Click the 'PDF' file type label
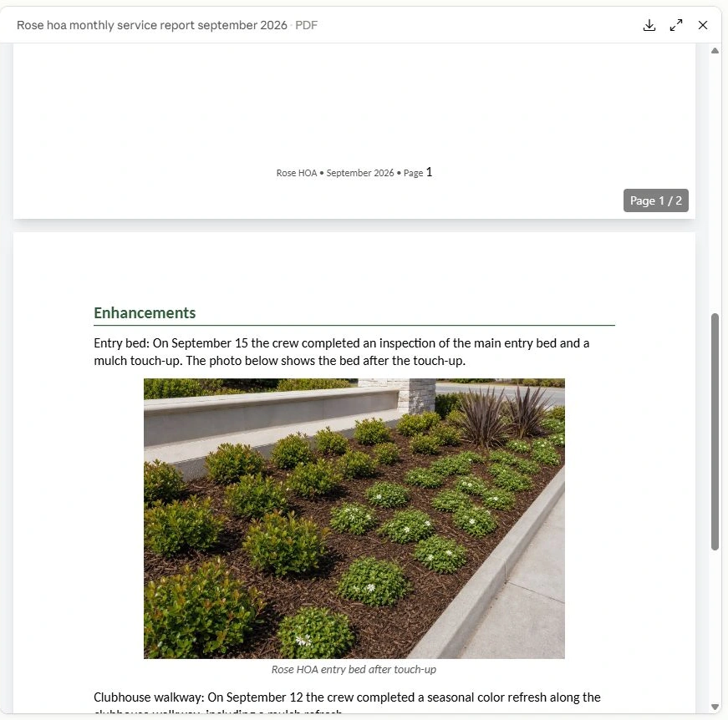Screen dimensions: 728x720 point(307,25)
